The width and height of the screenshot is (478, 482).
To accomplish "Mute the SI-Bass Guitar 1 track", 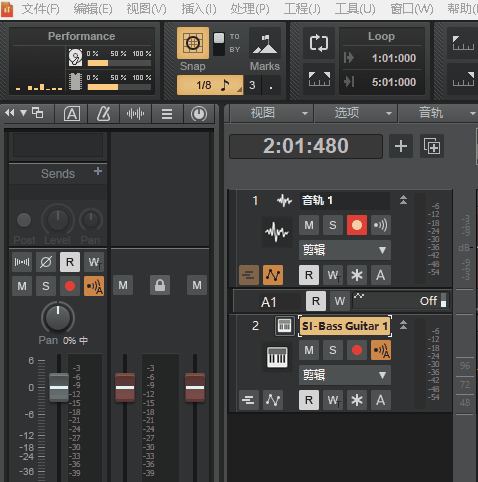I will tap(309, 350).
